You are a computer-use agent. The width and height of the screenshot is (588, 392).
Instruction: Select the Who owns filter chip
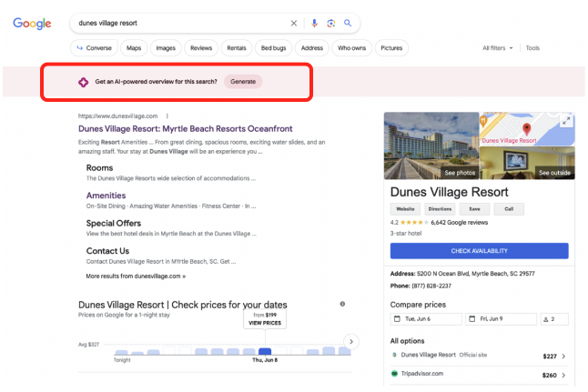click(x=351, y=48)
